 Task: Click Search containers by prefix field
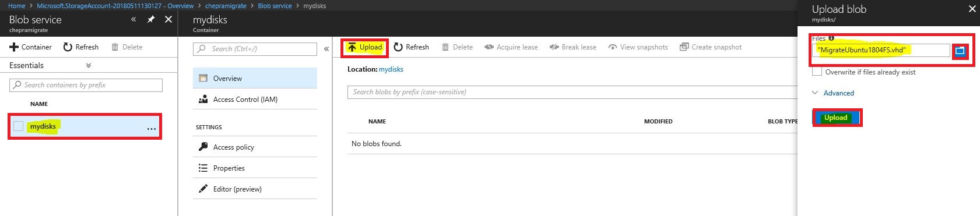coord(86,85)
